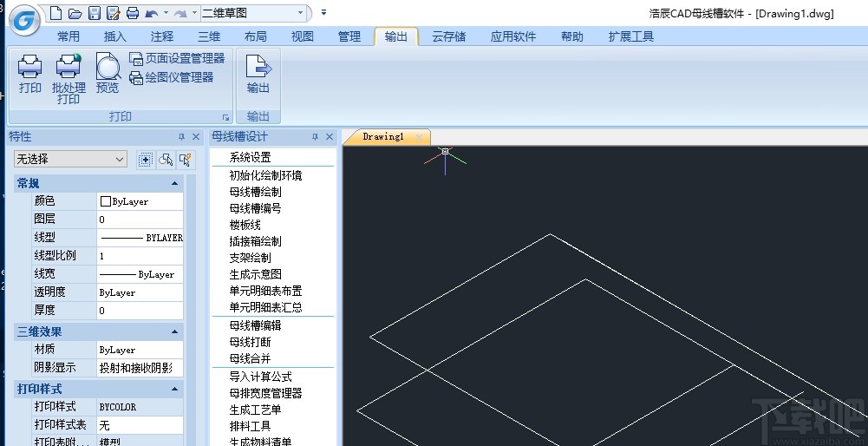Click 母线槽绘制 menu entry
The image size is (868, 446).
[255, 193]
